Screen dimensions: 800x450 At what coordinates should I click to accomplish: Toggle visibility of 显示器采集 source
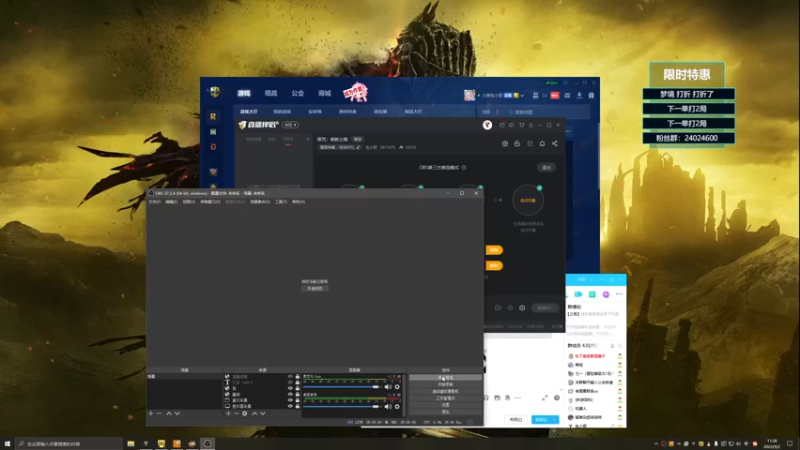290,407
